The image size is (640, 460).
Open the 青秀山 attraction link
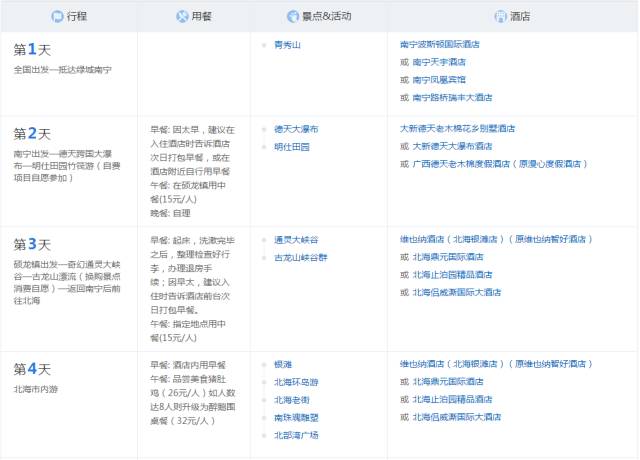[287, 45]
